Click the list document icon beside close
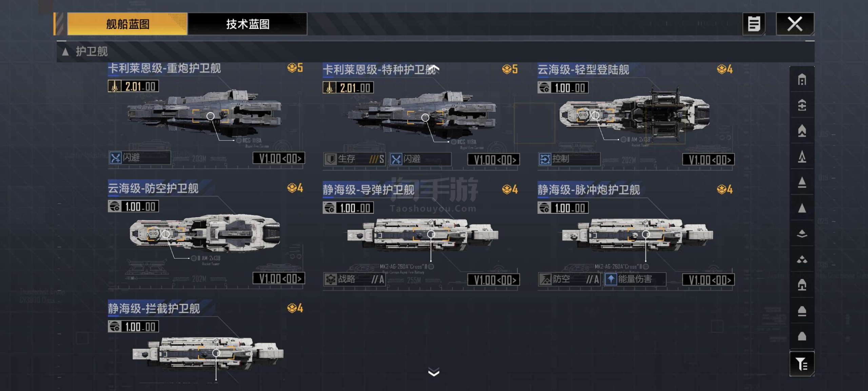Image resolution: width=868 pixels, height=391 pixels. pos(754,24)
